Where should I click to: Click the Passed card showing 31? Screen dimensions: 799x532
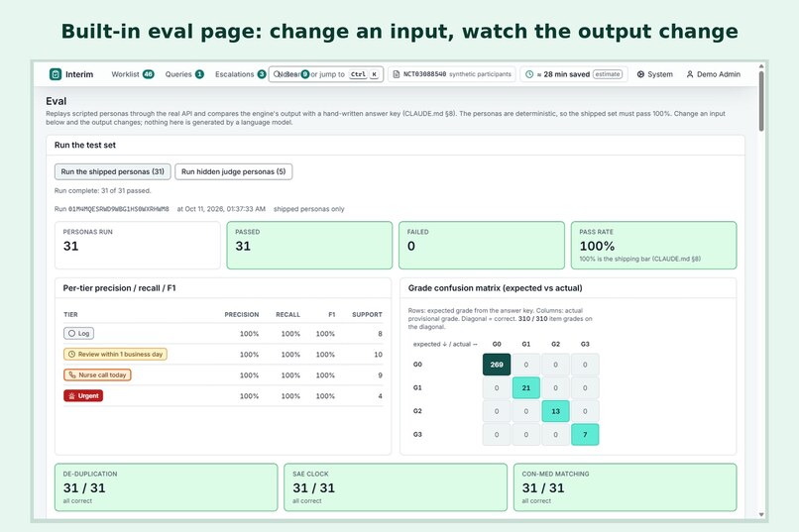click(x=309, y=246)
